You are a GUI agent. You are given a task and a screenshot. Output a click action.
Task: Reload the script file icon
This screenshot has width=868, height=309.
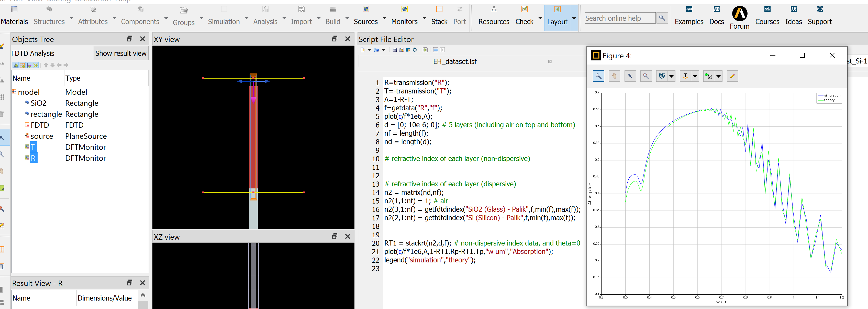point(415,50)
